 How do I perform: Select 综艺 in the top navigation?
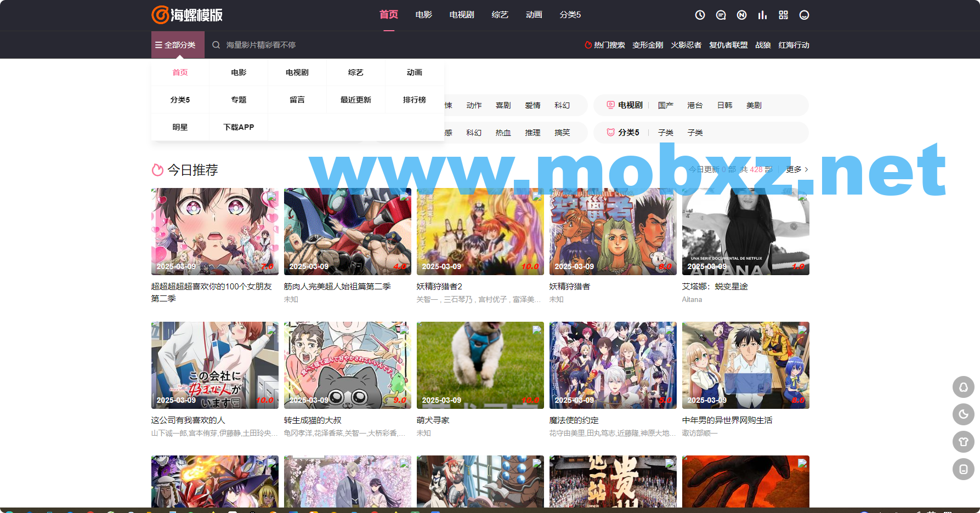(x=500, y=15)
